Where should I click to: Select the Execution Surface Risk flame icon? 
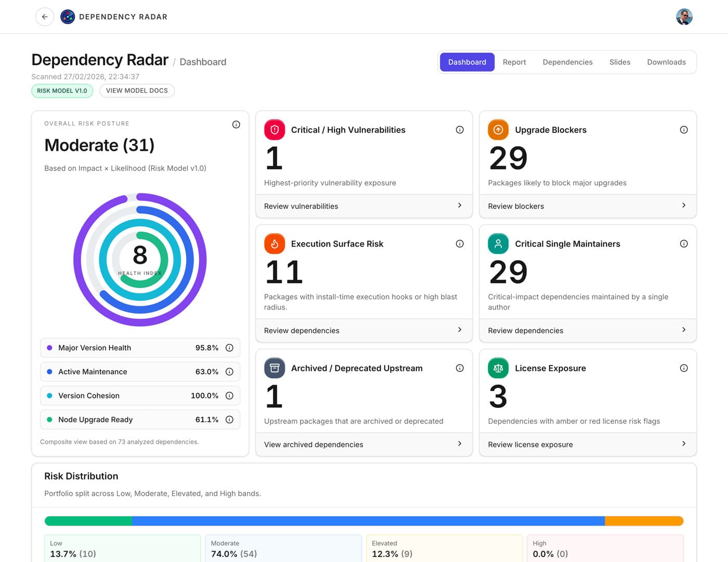(x=275, y=244)
